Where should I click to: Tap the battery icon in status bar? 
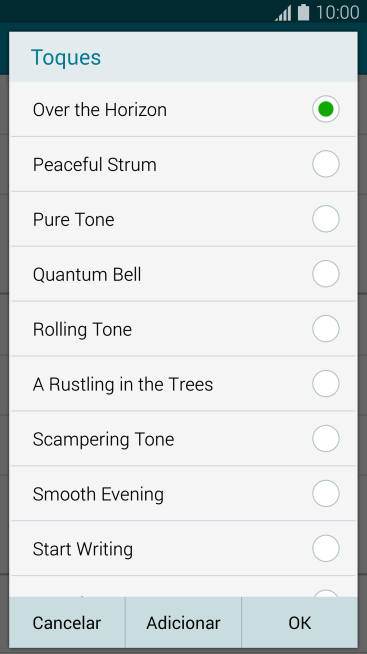click(x=304, y=13)
